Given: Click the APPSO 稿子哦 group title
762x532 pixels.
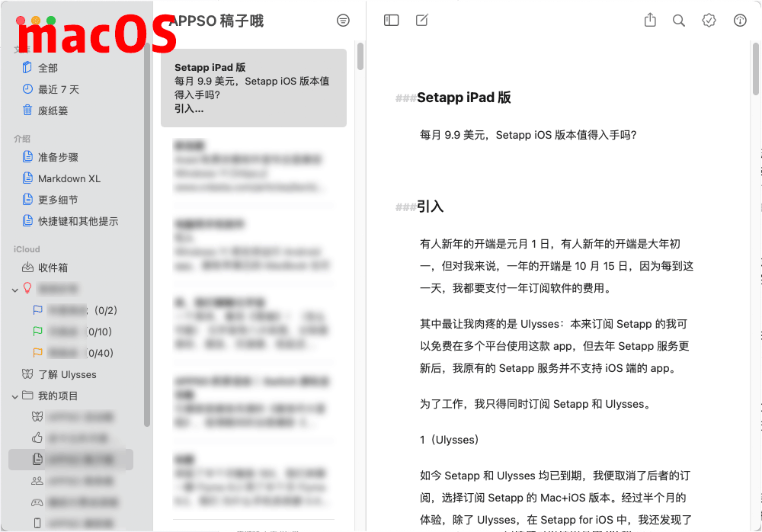Looking at the screenshot, I should click(216, 21).
